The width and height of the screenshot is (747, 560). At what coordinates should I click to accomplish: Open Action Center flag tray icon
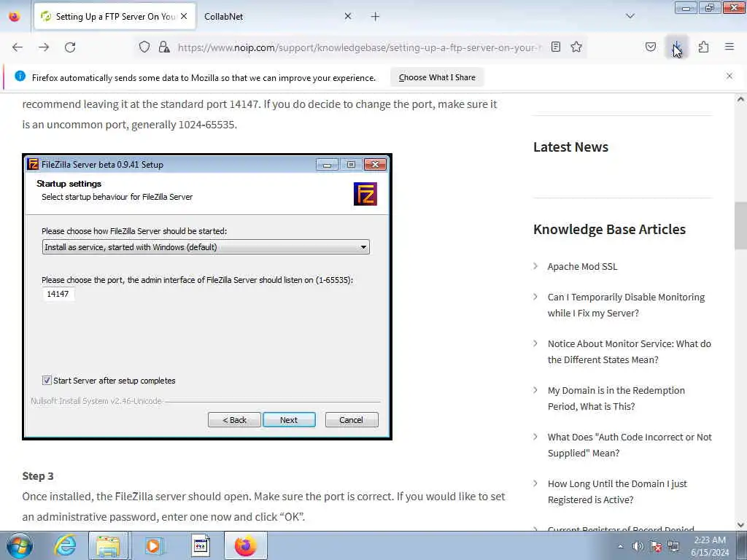coord(656,546)
